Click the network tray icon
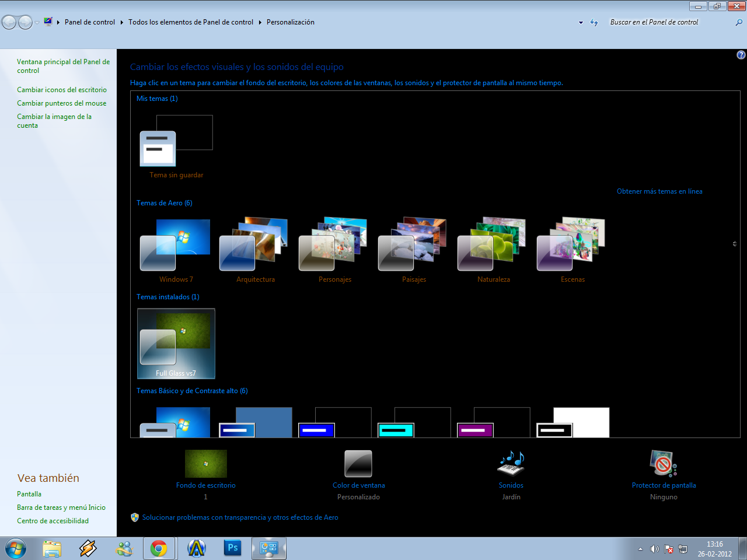Viewport: 747px width, 560px height. [683, 549]
